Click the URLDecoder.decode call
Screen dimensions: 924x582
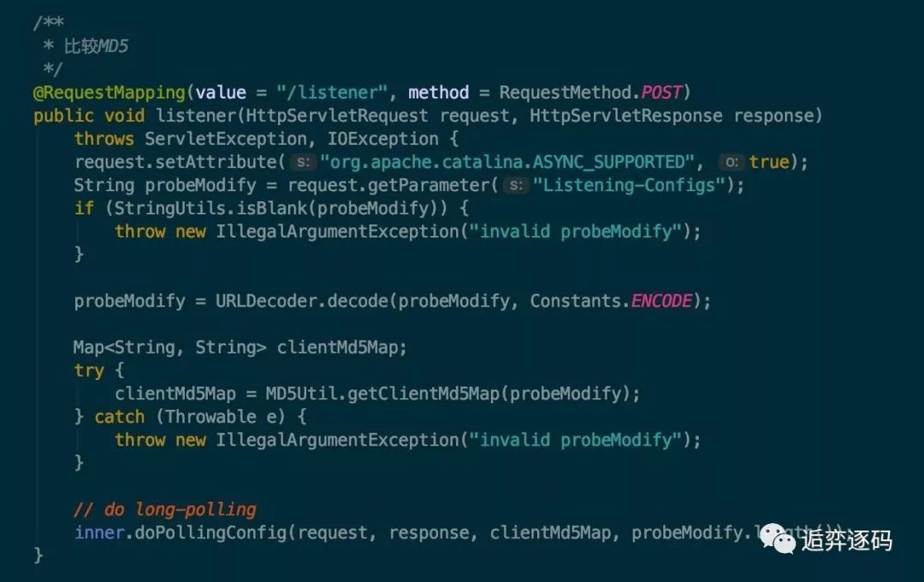tap(302, 301)
